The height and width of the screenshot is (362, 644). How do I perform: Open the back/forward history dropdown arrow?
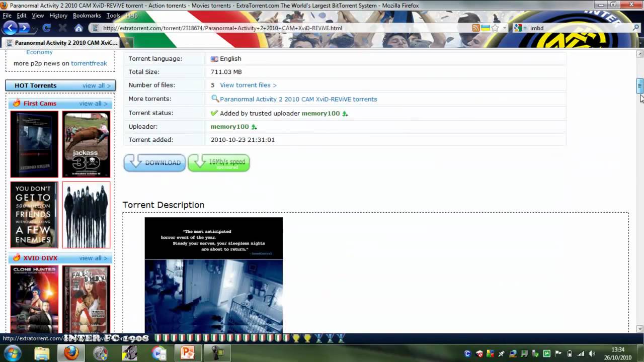(34, 28)
